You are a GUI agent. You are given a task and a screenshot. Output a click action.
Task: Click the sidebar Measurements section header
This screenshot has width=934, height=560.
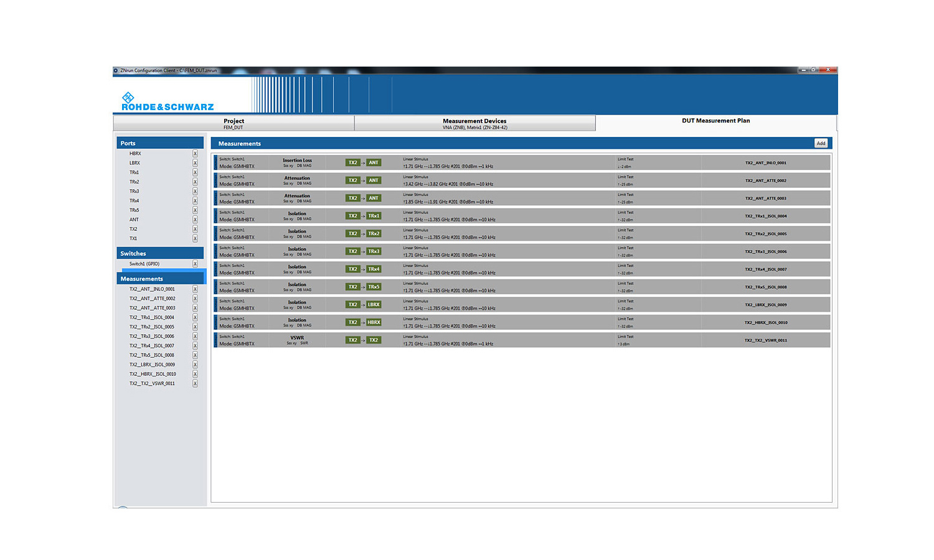pos(160,279)
